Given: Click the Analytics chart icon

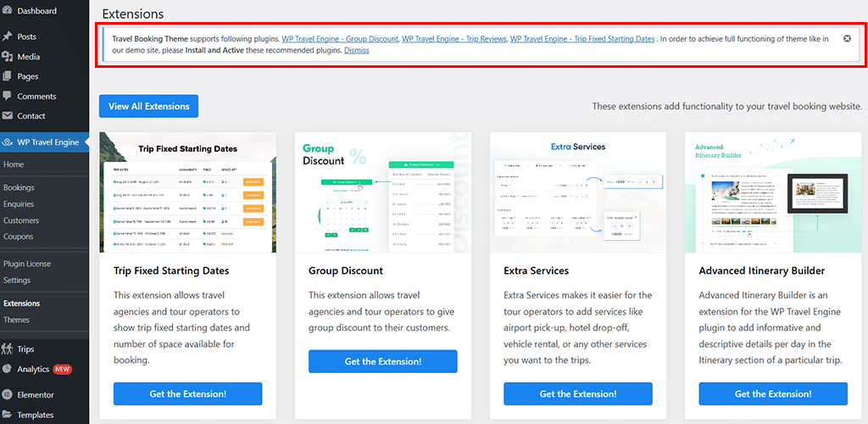Looking at the screenshot, I should point(8,369).
